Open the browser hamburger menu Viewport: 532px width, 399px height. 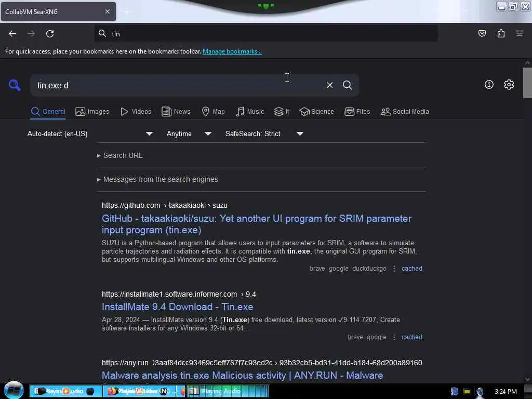[x=519, y=33]
